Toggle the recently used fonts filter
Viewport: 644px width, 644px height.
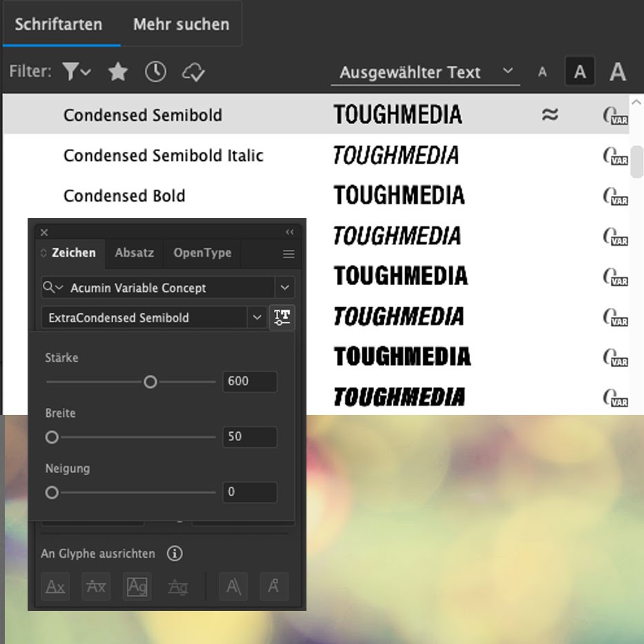[x=155, y=72]
